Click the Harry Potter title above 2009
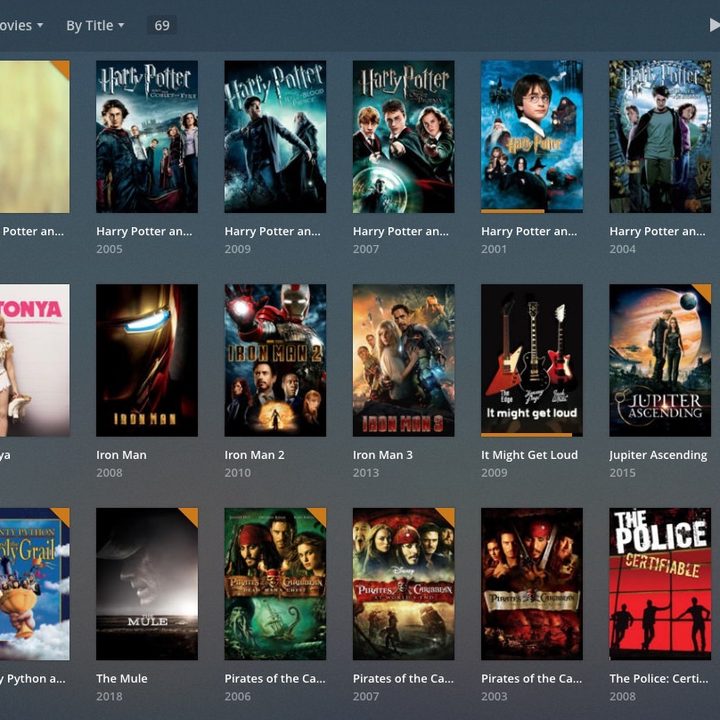720x720 pixels. click(x=272, y=231)
